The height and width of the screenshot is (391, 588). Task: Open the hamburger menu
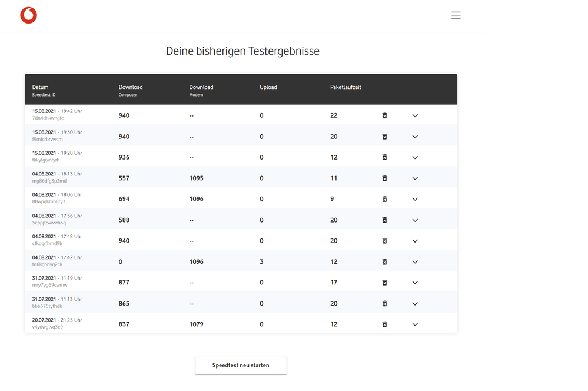tap(456, 15)
